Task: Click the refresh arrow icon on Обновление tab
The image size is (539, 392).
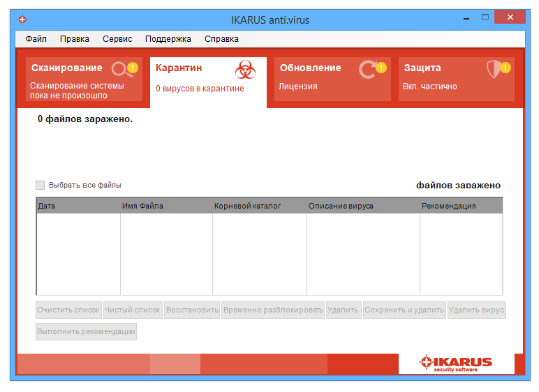Action: [367, 70]
